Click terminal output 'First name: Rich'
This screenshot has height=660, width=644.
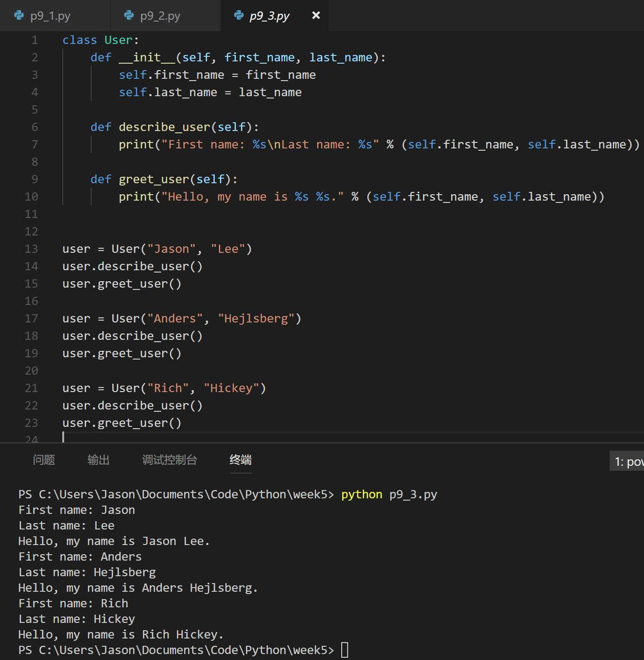(x=73, y=604)
